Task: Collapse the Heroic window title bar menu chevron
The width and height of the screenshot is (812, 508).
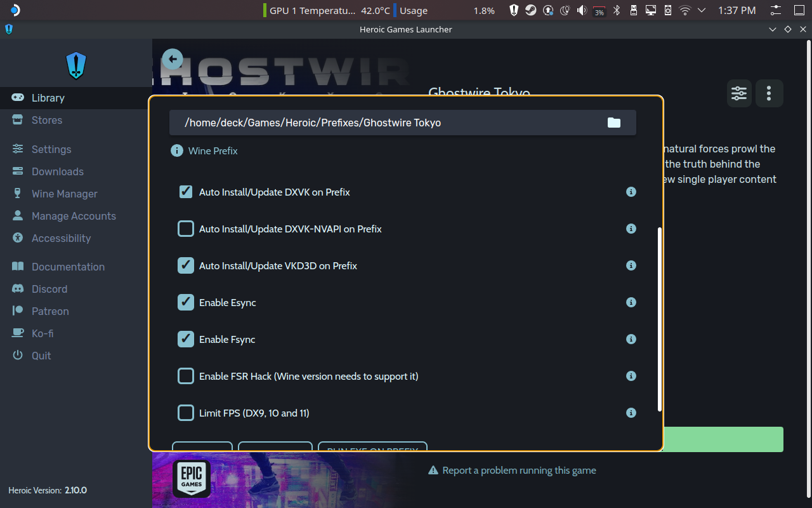Action: coord(773,29)
